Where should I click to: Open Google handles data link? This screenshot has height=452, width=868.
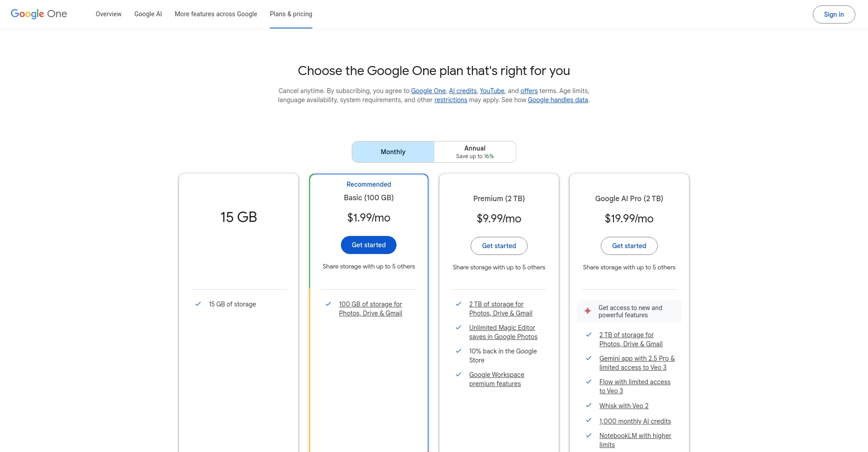click(558, 100)
